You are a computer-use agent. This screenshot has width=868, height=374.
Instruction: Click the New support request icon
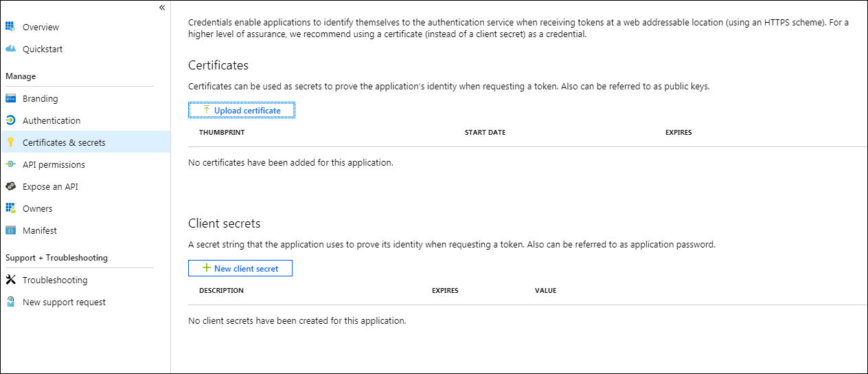coord(10,302)
